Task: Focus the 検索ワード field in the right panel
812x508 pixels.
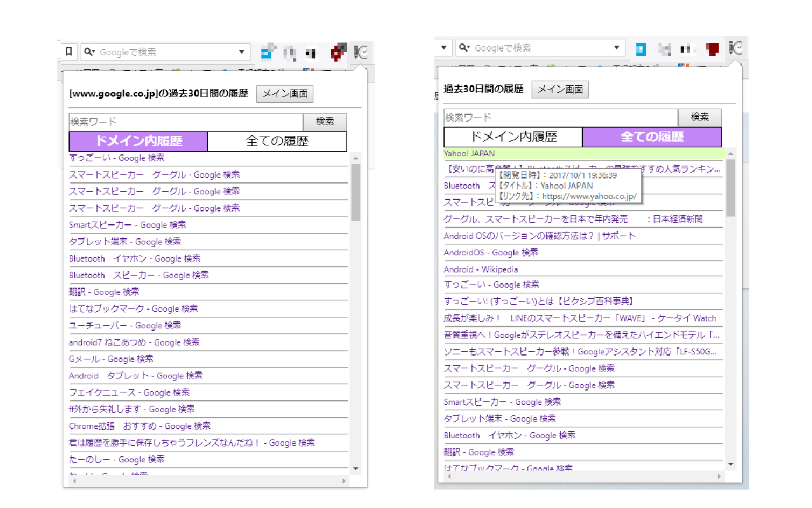Action: coord(561,117)
